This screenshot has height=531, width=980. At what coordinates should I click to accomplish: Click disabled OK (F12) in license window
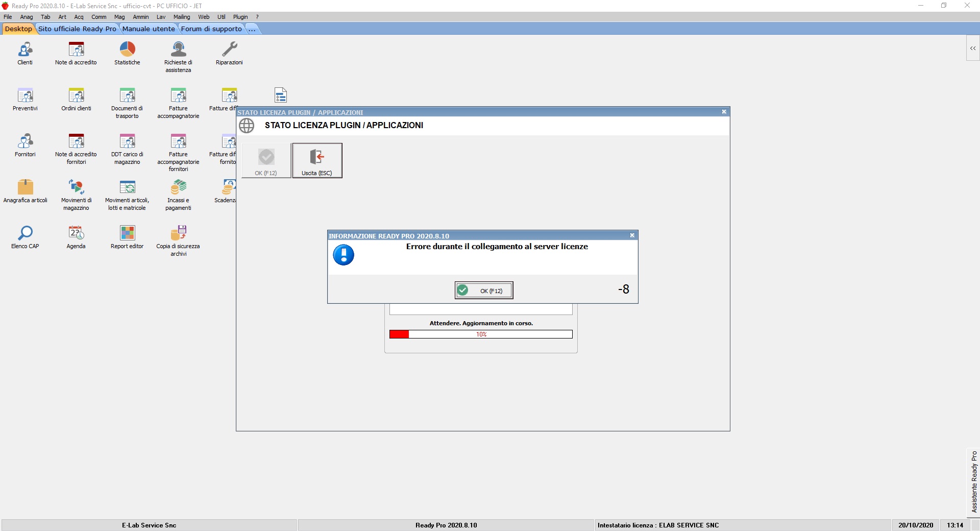(x=266, y=160)
